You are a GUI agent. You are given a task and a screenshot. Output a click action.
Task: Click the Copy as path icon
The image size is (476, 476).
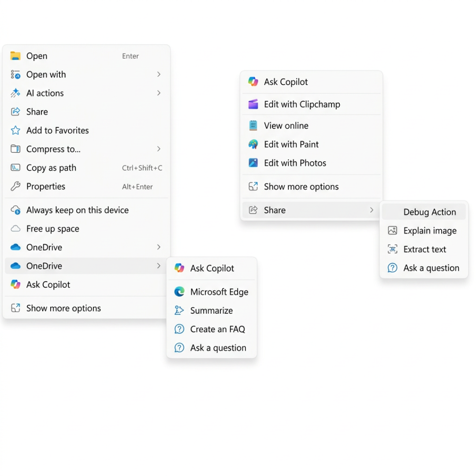15,167
